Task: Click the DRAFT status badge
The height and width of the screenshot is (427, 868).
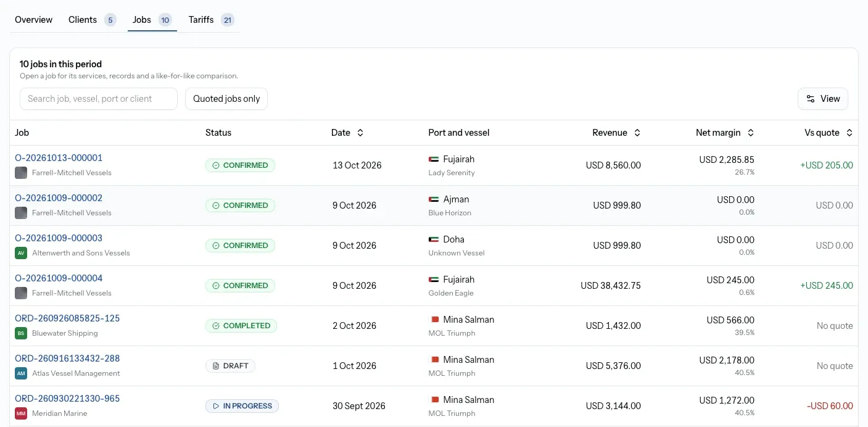Action: (x=230, y=366)
